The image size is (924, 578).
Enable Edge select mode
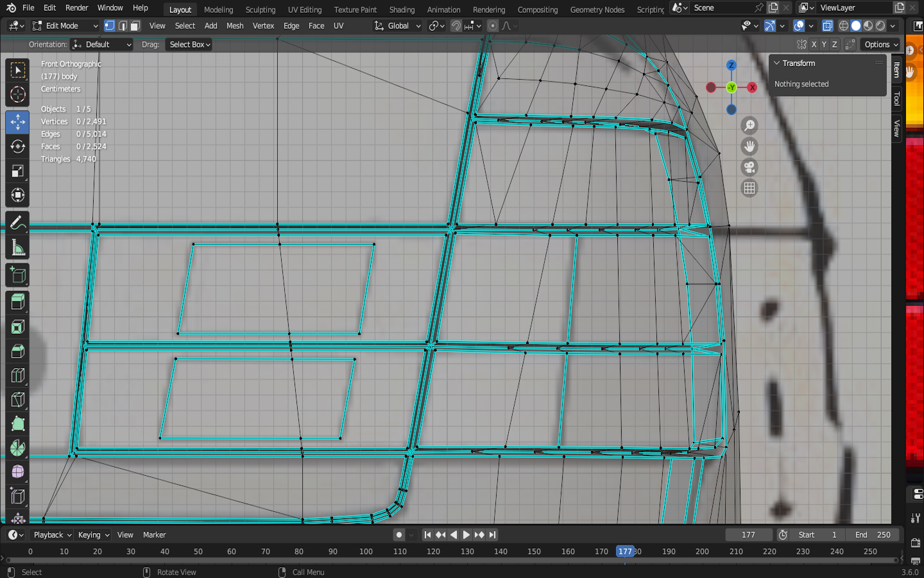122,26
